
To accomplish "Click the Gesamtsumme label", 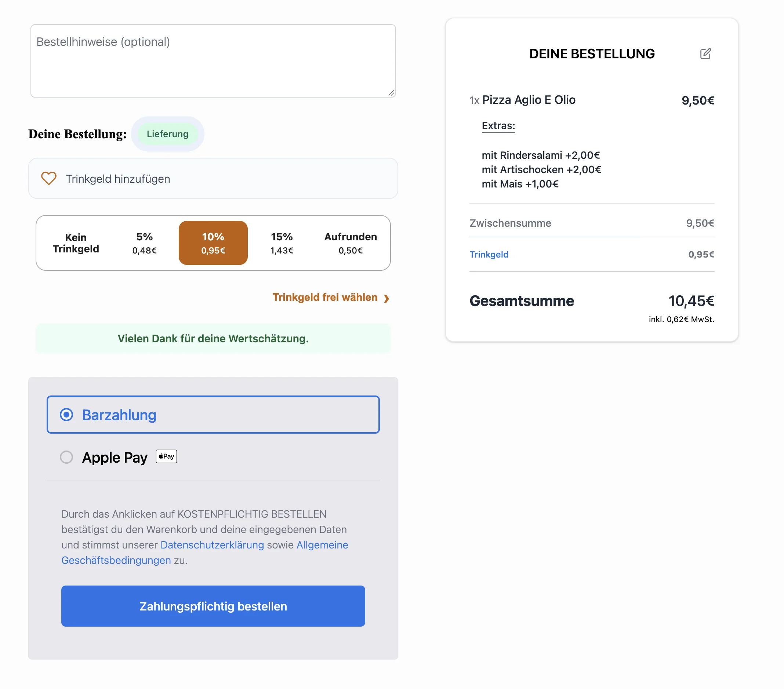I will 521,301.
